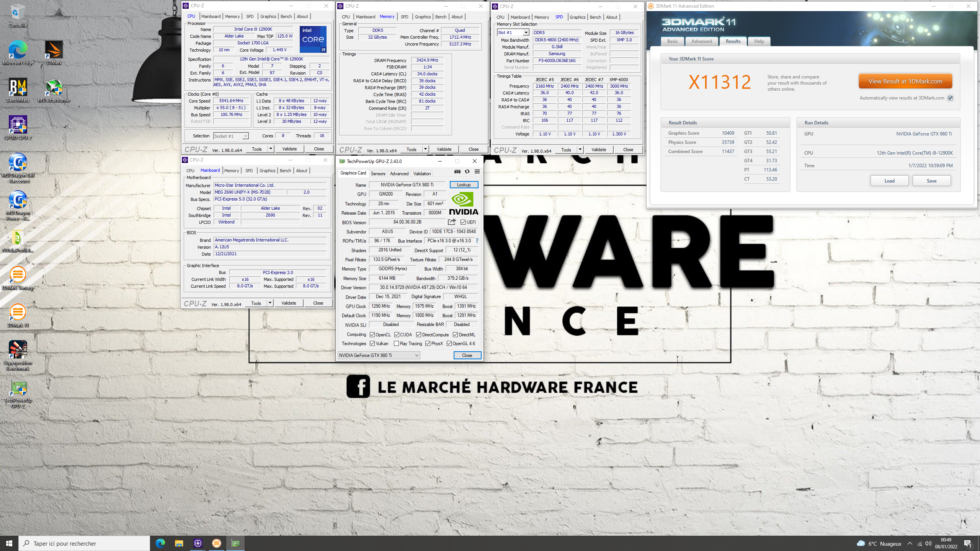
Task: Toggle Ray Tracing checkbox in GPU-Z
Action: (396, 344)
